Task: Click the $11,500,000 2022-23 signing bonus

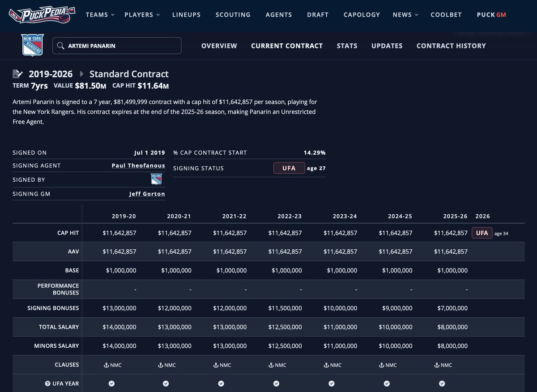Action: (285, 308)
